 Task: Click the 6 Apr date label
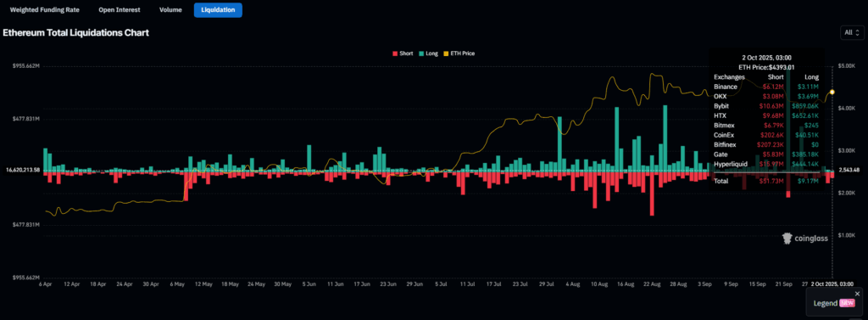(46, 284)
